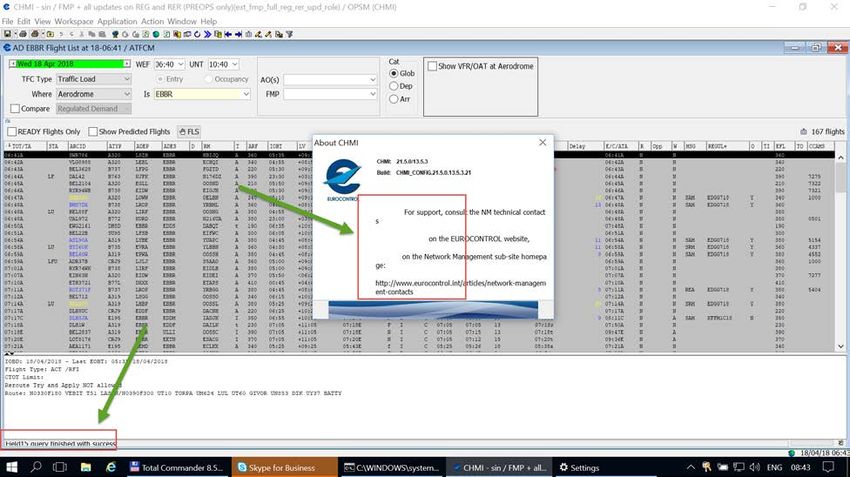Click the FLS button
Viewport: 850px width, 477px height.
pyautogui.click(x=189, y=132)
